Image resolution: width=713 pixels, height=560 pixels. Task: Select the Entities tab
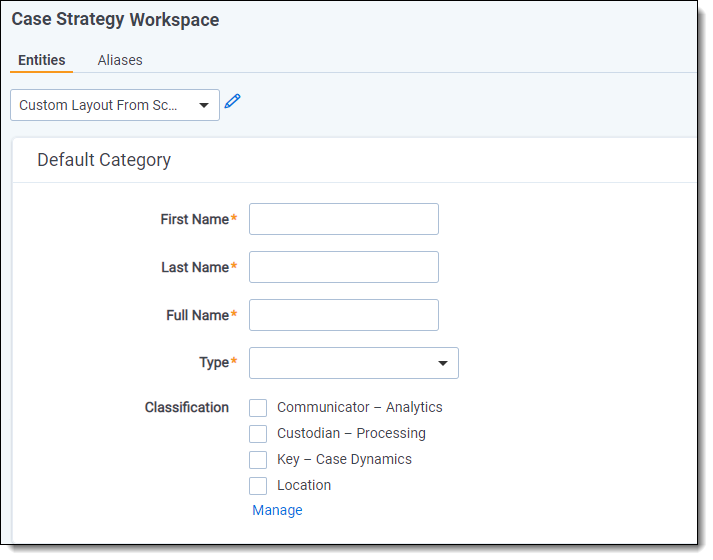(41, 60)
